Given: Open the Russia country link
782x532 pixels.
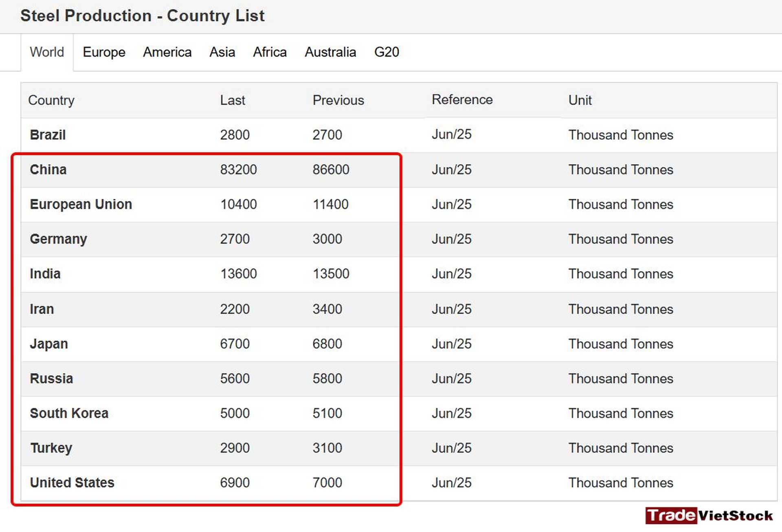Looking at the screenshot, I should [51, 378].
